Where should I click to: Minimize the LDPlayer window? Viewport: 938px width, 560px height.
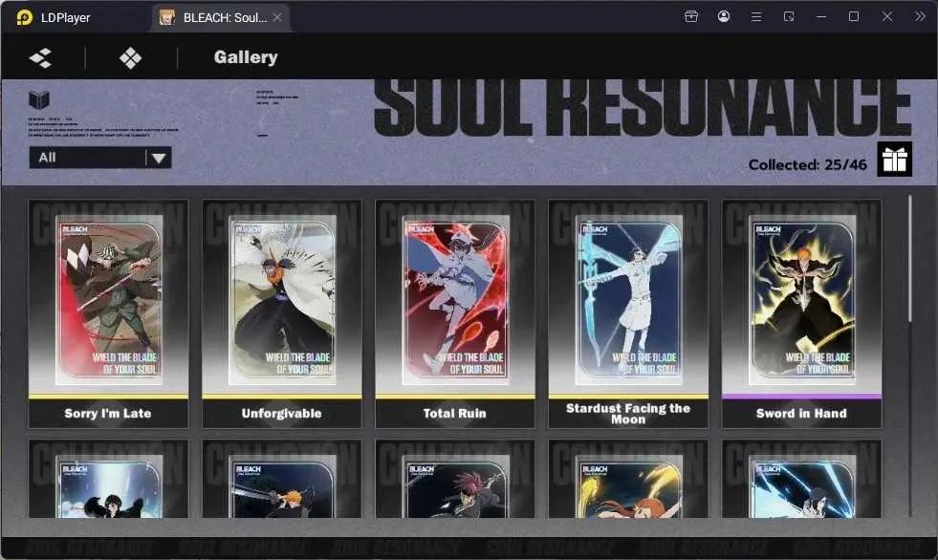(821, 17)
